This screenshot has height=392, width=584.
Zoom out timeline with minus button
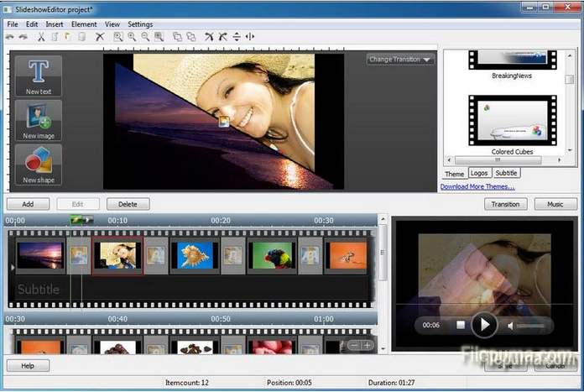coord(354,345)
